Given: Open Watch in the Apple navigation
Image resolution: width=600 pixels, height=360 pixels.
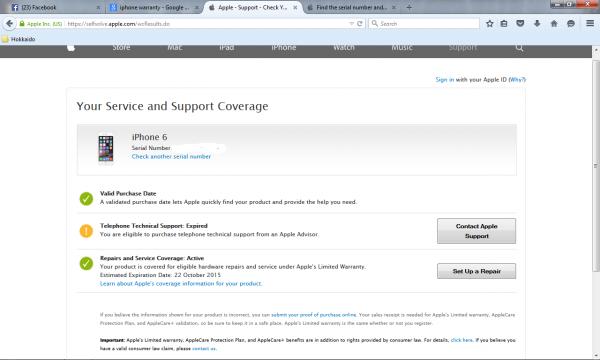Looking at the screenshot, I should point(344,47).
